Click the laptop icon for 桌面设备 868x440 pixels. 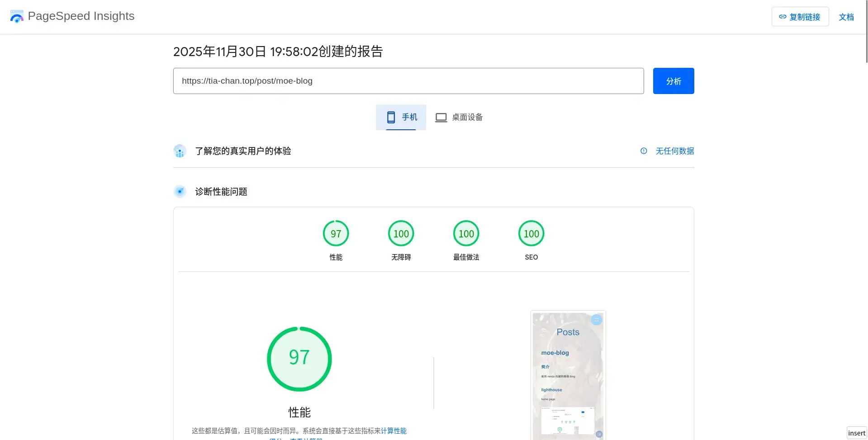pyautogui.click(x=441, y=118)
